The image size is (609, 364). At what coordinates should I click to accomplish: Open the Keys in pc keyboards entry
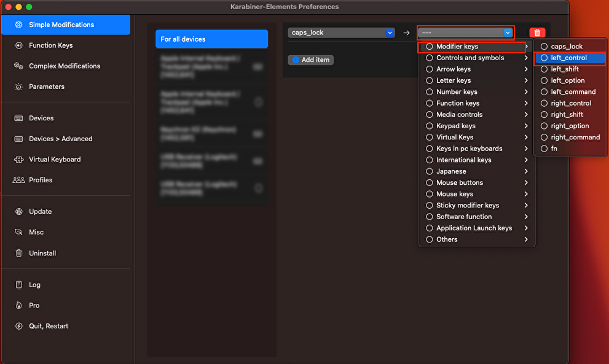[x=476, y=149]
